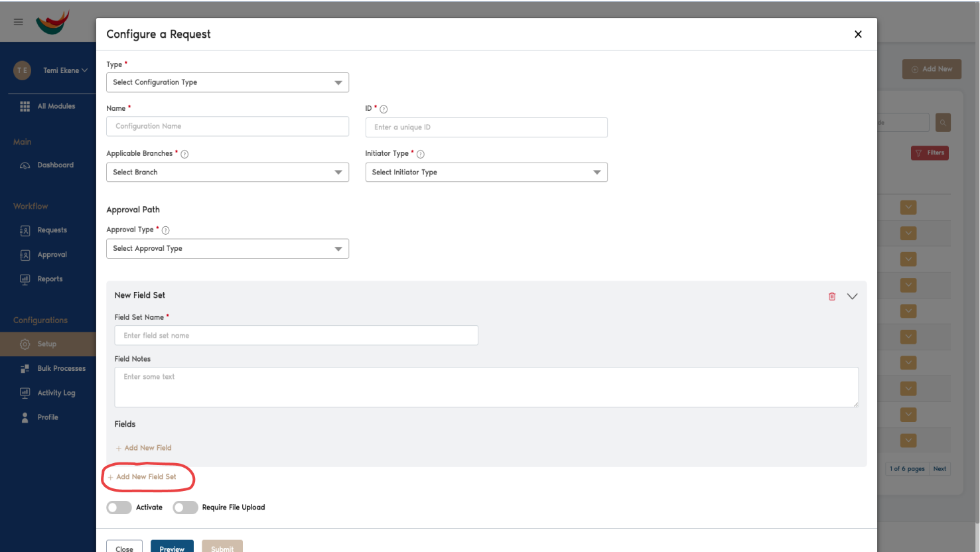The height and width of the screenshot is (552, 980).
Task: Enable the Activate toggle
Action: pyautogui.click(x=119, y=507)
